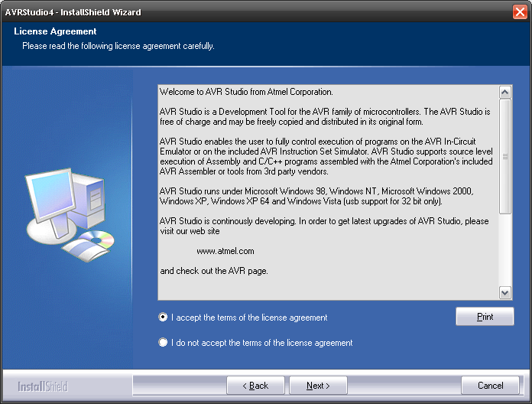Click the license scrollbar down arrow

tap(504, 292)
